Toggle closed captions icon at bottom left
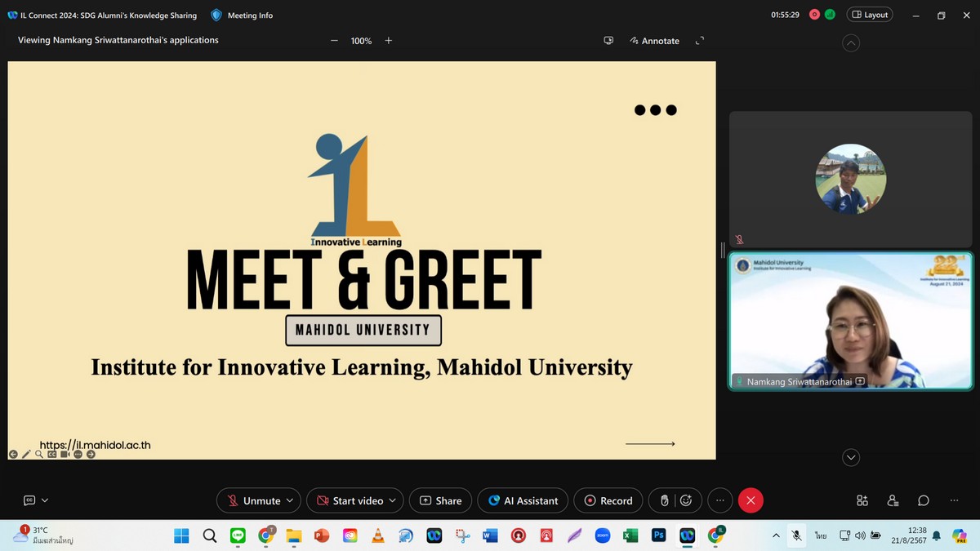This screenshot has width=980, height=551. [x=29, y=500]
